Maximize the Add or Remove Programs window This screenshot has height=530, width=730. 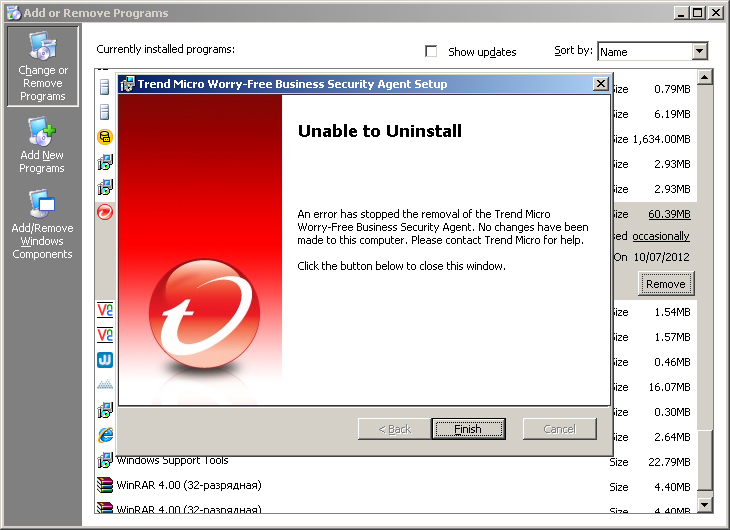697,13
